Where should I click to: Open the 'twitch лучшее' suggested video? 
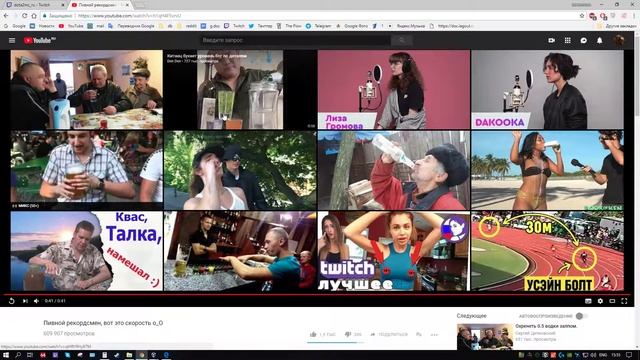(x=394, y=251)
